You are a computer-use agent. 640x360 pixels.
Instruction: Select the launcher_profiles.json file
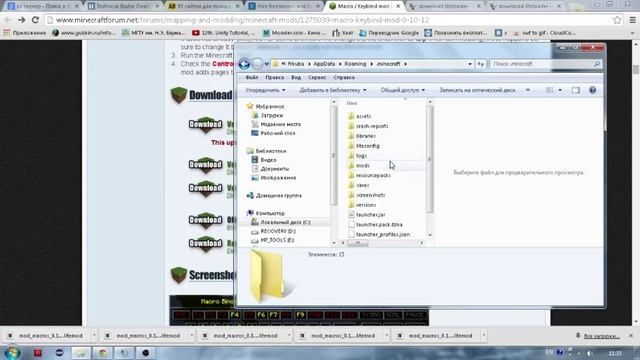click(383, 235)
